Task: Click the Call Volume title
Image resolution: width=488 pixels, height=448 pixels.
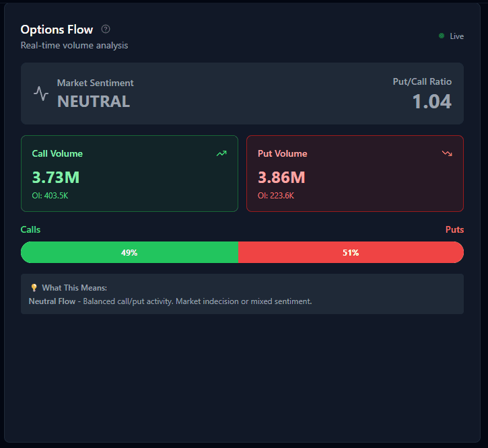Action: pos(57,153)
